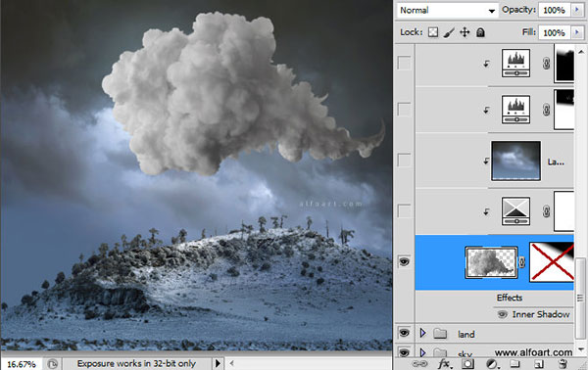
Task: Lock transparent pixels
Action: point(433,32)
